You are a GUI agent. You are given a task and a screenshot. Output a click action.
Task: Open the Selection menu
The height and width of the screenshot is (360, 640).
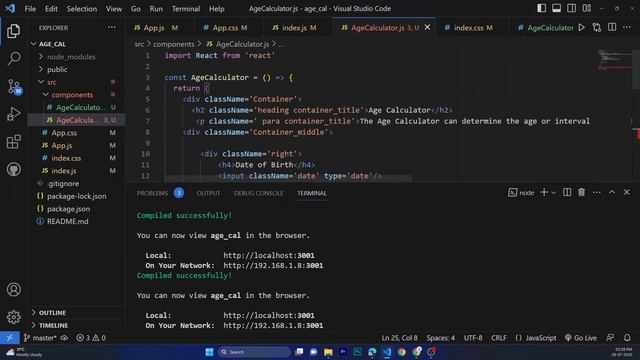82,9
